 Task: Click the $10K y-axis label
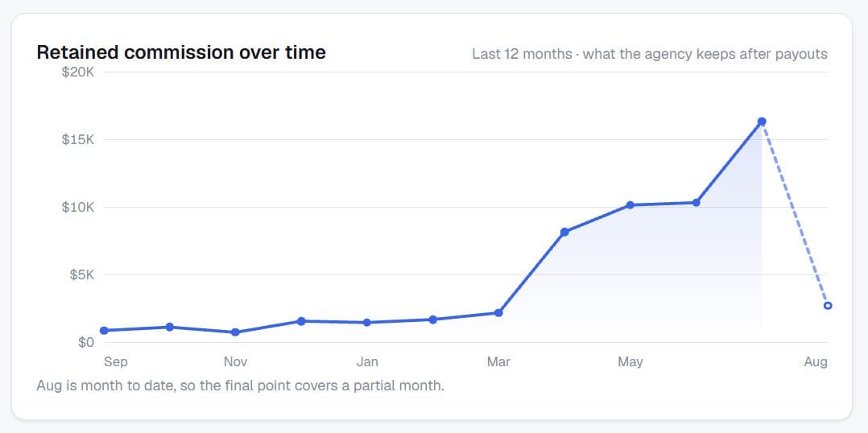[78, 207]
